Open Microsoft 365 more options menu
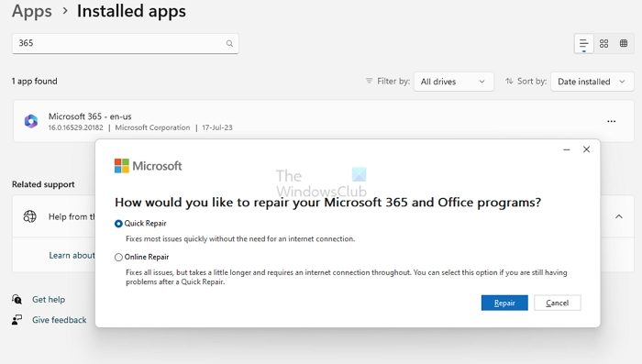The image size is (642, 364). click(612, 121)
